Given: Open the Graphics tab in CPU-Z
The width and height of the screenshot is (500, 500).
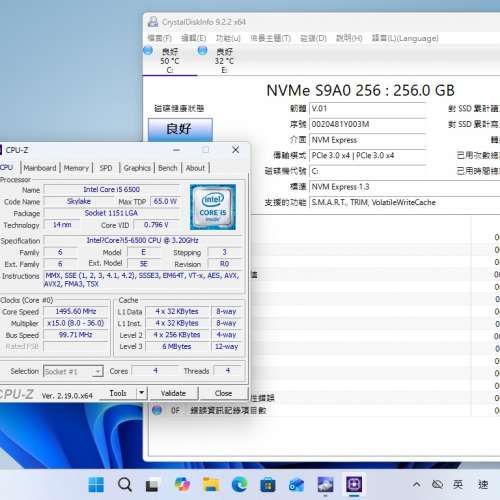Looking at the screenshot, I should (137, 168).
